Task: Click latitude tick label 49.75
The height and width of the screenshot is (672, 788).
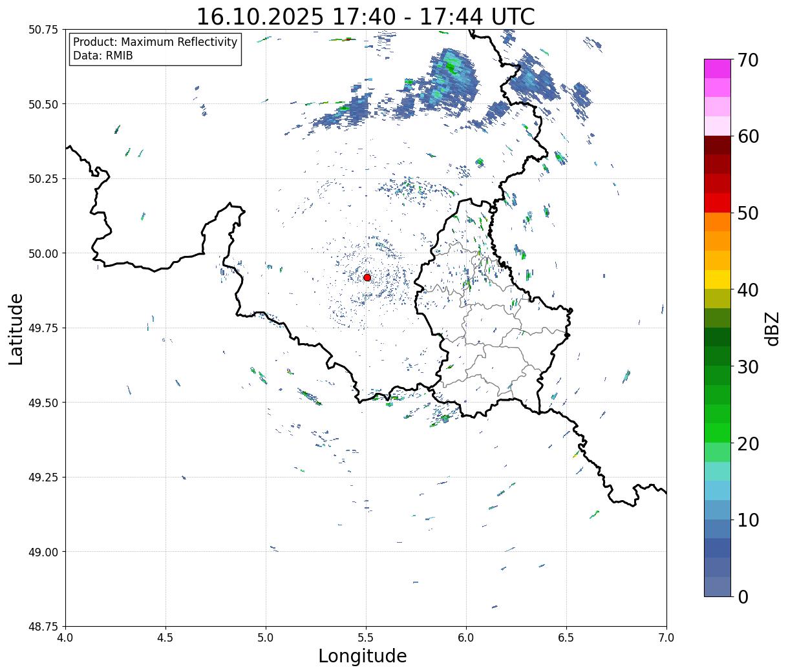Action: tap(43, 328)
